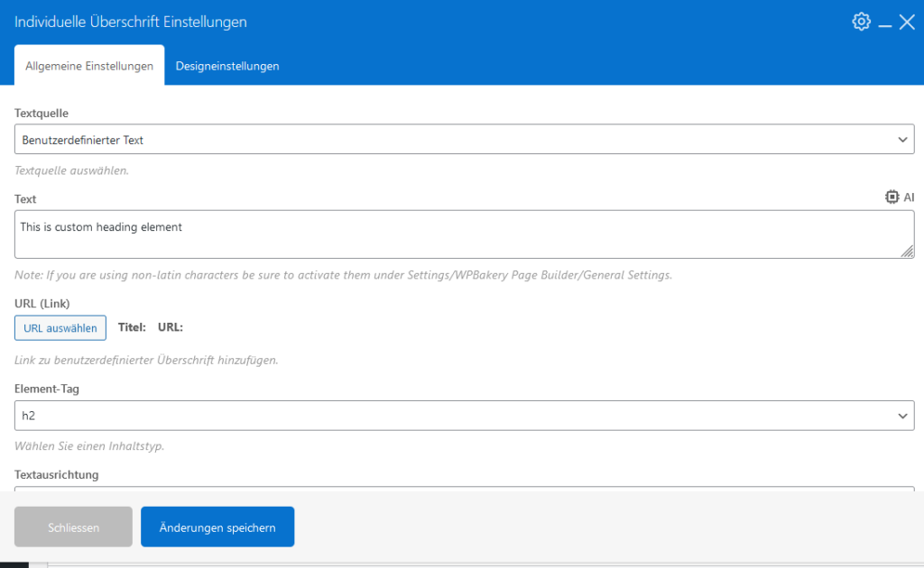Click the Schliessen button

coord(73,527)
